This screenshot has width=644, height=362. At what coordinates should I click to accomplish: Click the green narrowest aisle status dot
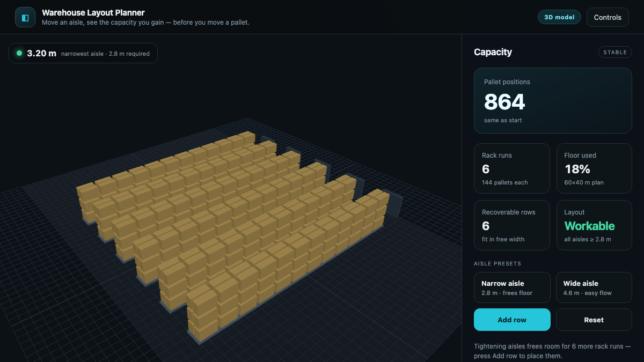click(x=19, y=53)
